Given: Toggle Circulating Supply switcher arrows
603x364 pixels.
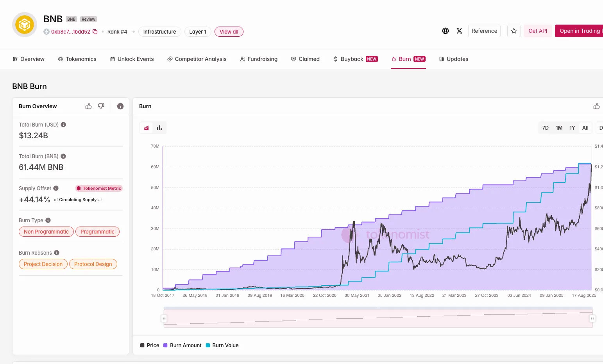Looking at the screenshot, I should [x=100, y=200].
